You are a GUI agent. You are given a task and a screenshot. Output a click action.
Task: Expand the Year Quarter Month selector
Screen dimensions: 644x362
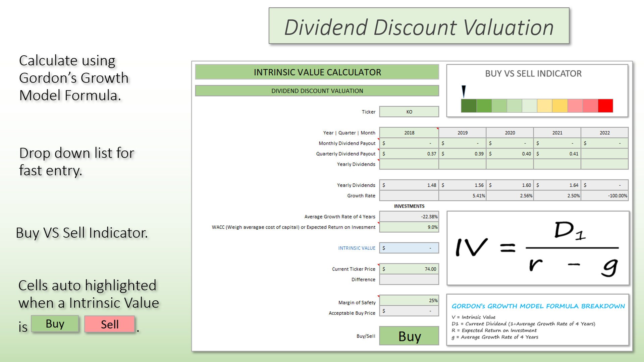[x=409, y=133]
